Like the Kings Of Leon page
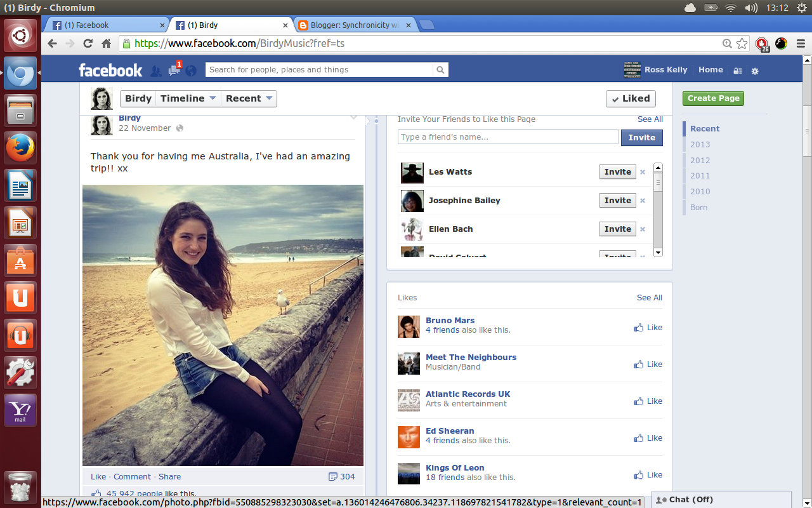This screenshot has width=812, height=508. click(x=648, y=475)
